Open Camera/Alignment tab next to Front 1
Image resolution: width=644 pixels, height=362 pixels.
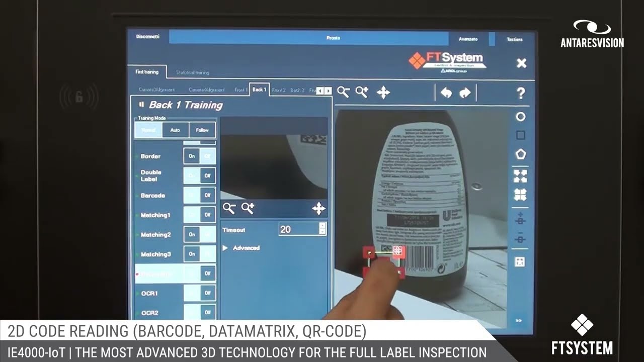tap(207, 90)
